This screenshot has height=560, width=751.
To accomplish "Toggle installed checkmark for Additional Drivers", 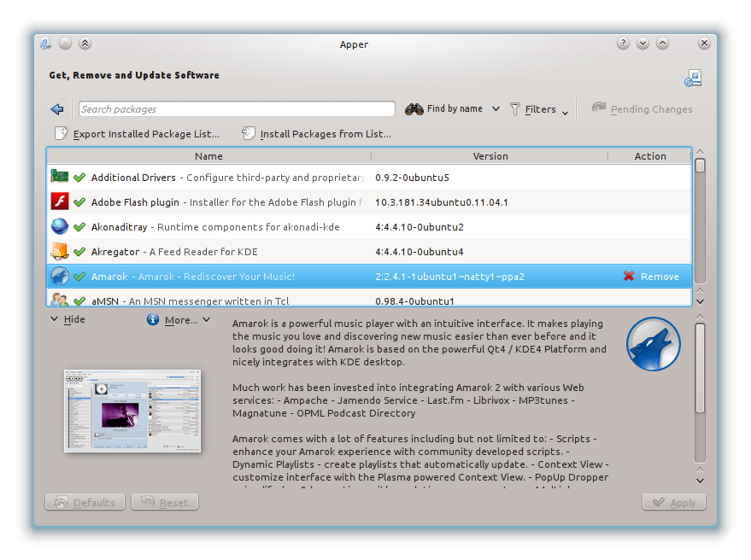I will [79, 178].
